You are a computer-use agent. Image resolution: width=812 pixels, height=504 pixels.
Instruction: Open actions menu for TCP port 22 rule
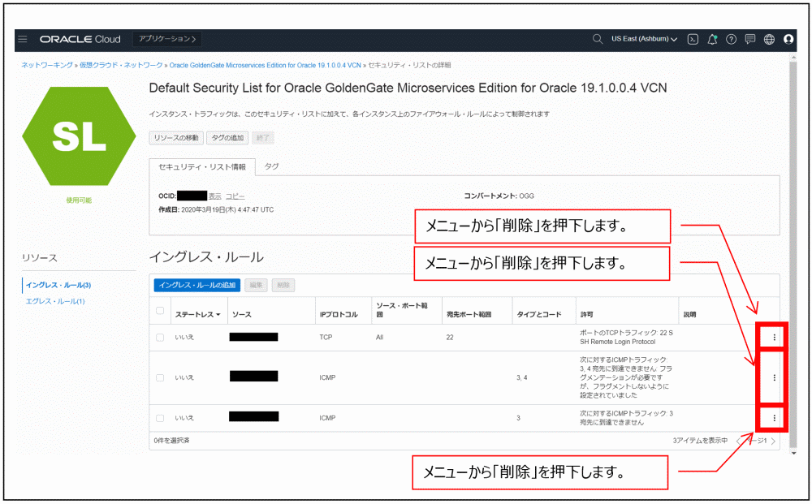click(x=774, y=338)
